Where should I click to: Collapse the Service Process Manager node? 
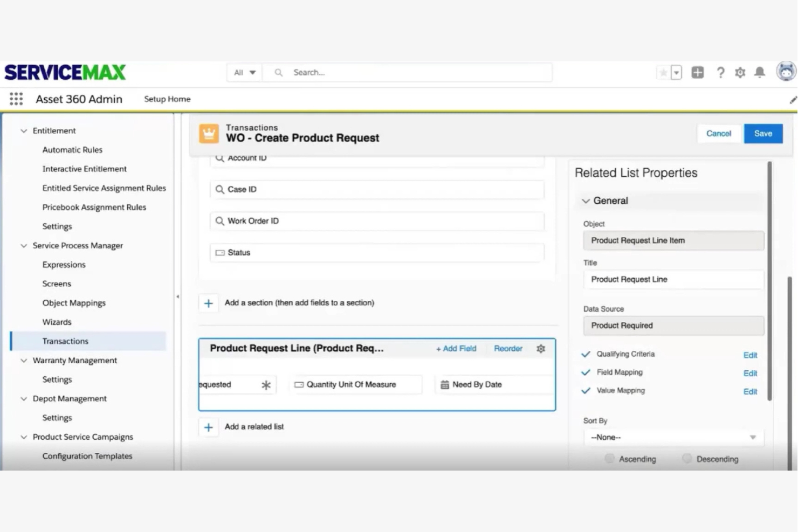point(24,246)
